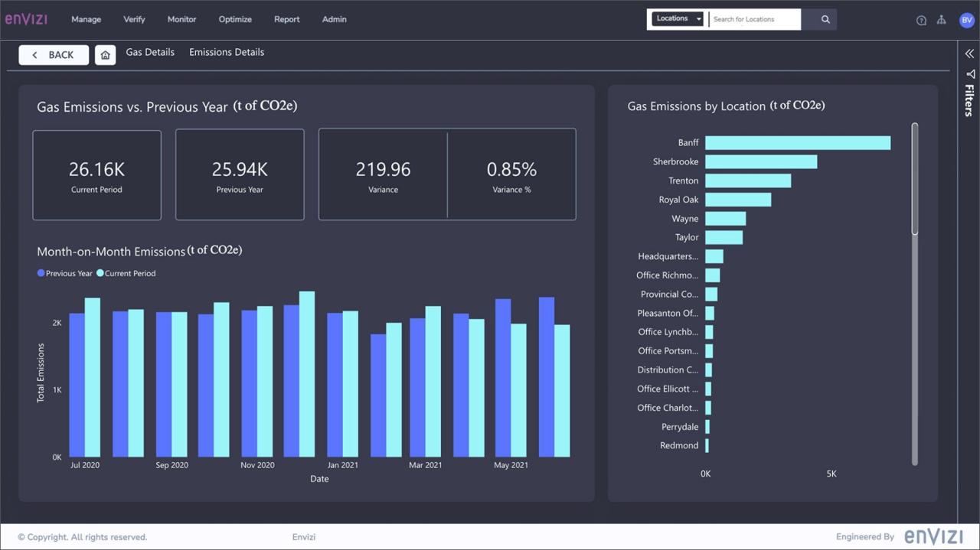Open the BV user avatar
Image resolution: width=980 pixels, height=550 pixels.
(x=966, y=20)
